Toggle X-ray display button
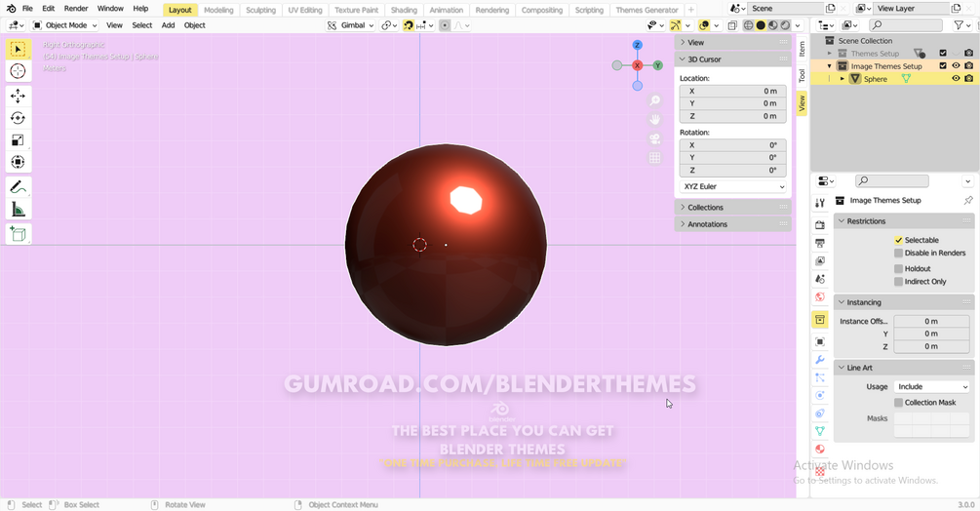Image resolution: width=980 pixels, height=511 pixels. (x=732, y=25)
